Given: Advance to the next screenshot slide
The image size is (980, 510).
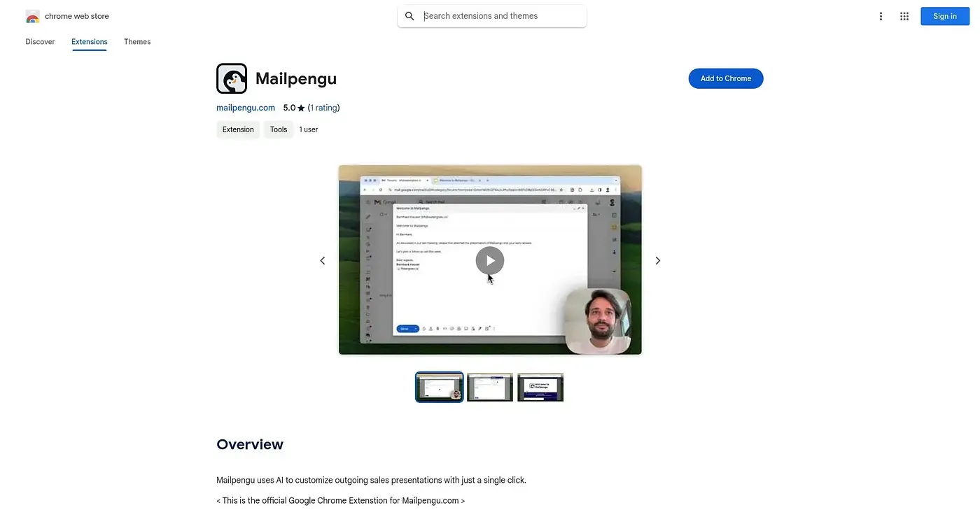Looking at the screenshot, I should [657, 260].
